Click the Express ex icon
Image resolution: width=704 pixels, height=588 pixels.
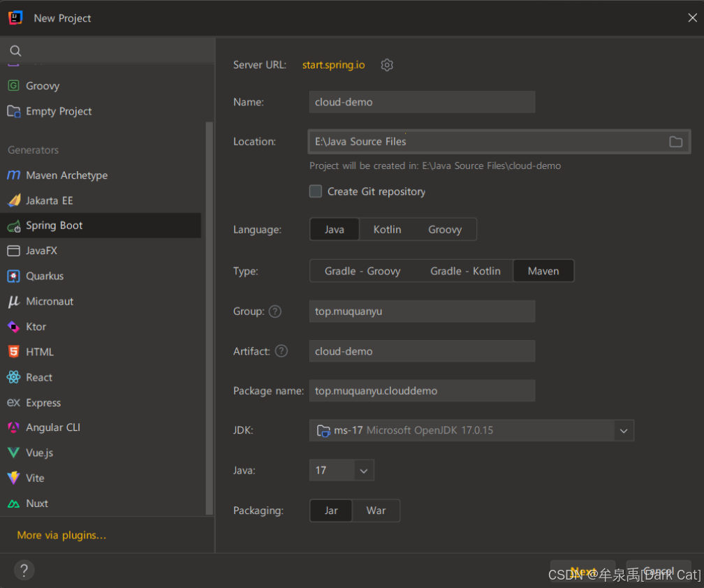coord(13,403)
